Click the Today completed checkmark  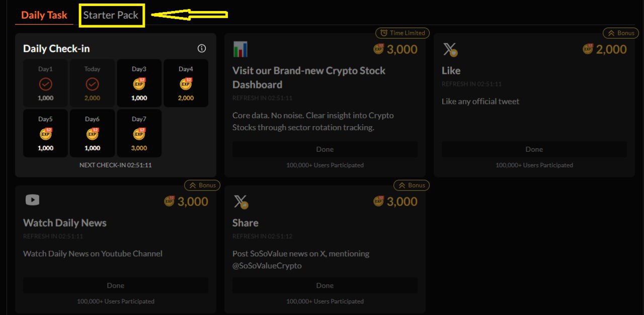coord(92,84)
